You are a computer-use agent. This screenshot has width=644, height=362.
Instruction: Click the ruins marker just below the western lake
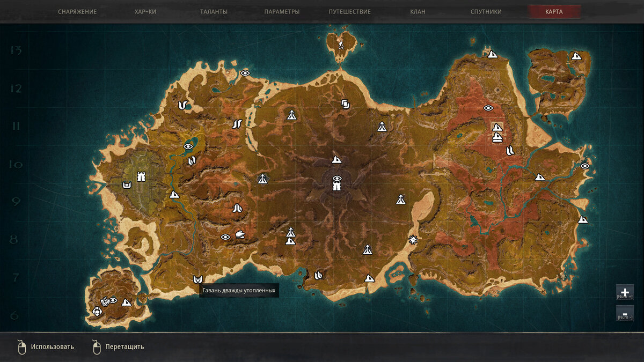tap(192, 160)
